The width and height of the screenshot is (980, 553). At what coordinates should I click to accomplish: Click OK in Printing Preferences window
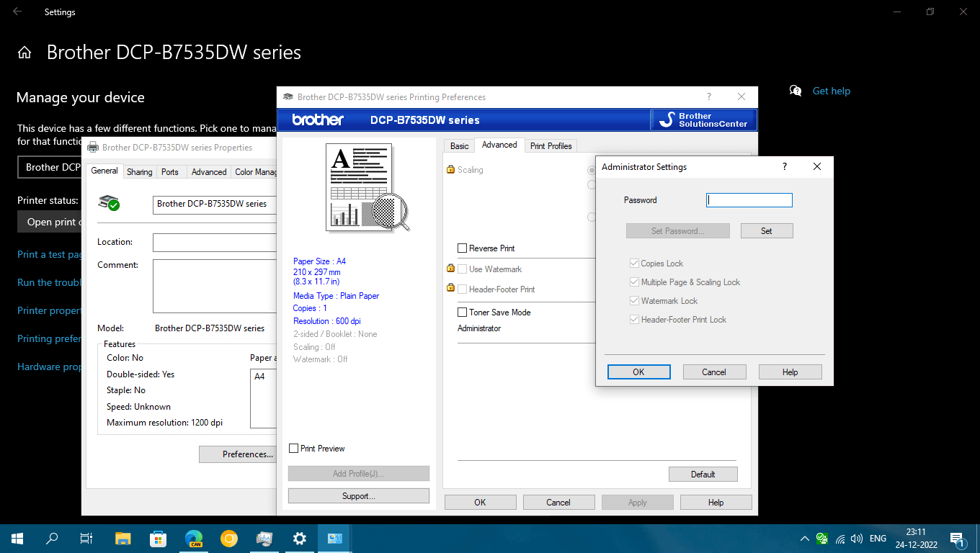coord(480,503)
